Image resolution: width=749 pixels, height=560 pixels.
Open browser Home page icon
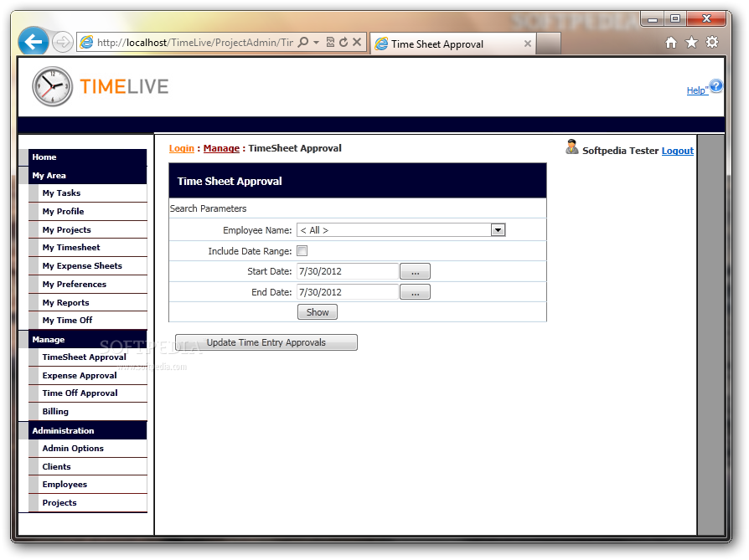click(x=670, y=43)
